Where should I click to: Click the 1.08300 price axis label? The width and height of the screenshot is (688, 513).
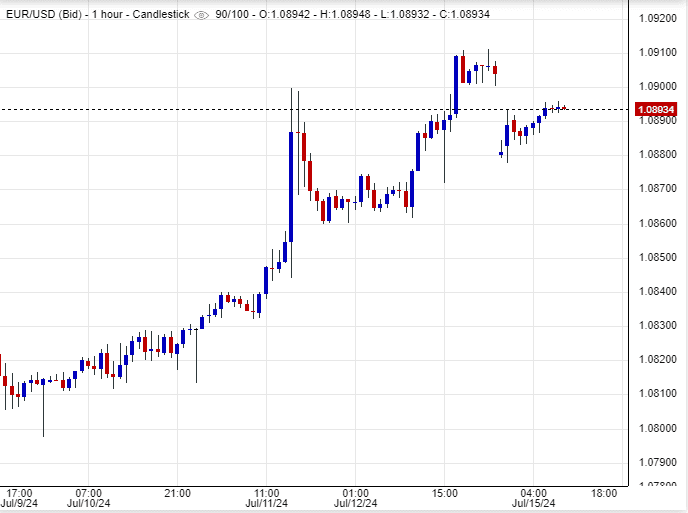click(x=656, y=325)
